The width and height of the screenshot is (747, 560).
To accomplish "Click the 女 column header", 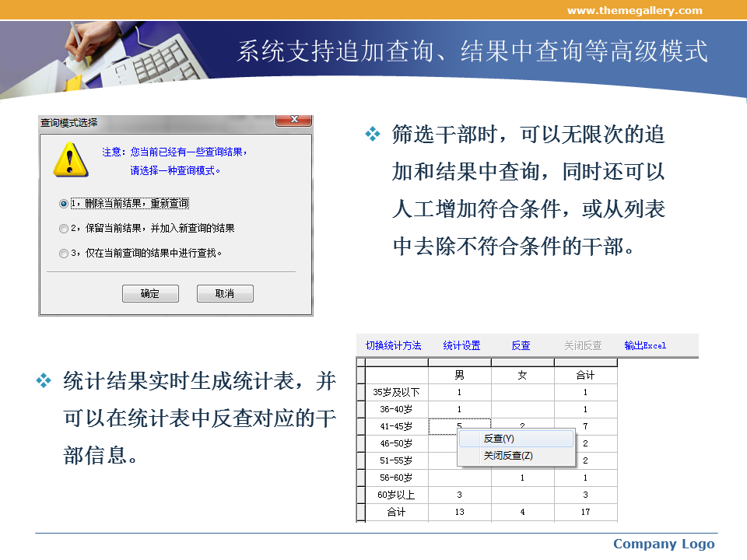I will [x=522, y=375].
